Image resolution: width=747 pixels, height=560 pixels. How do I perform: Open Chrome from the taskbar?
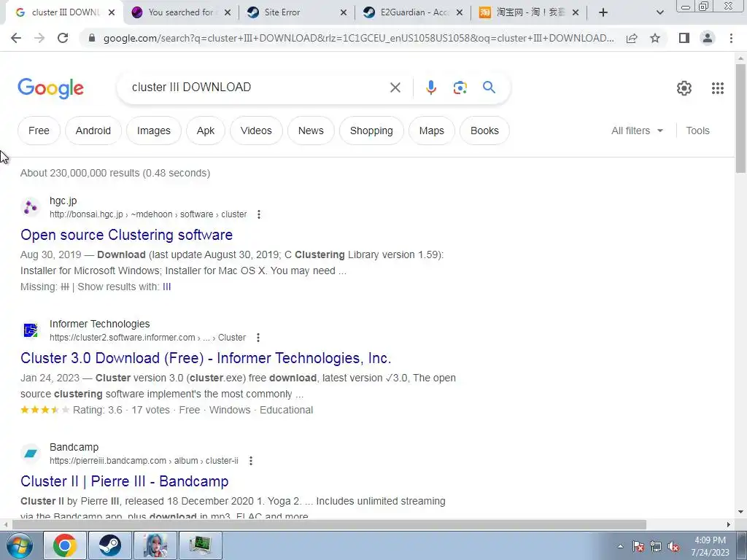click(65, 545)
